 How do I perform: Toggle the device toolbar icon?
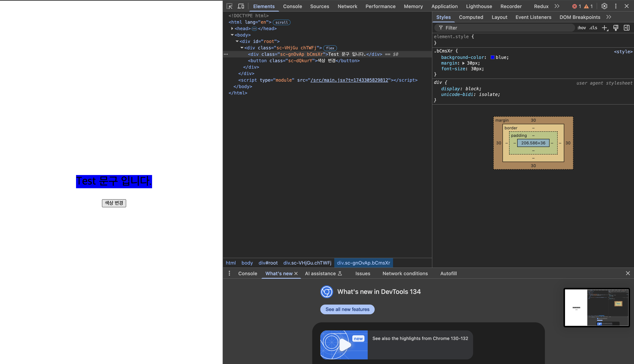pos(241,6)
